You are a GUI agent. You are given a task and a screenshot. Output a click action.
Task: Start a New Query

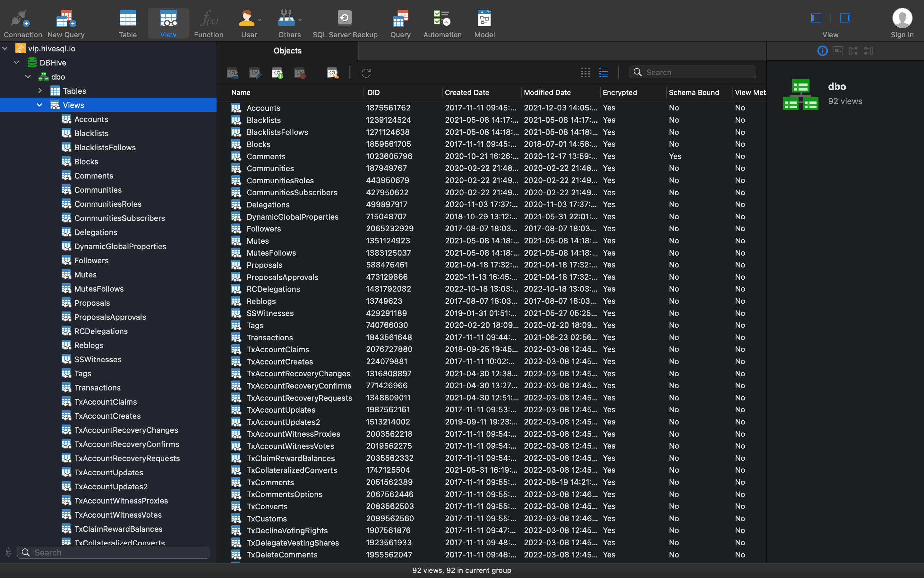coord(66,23)
